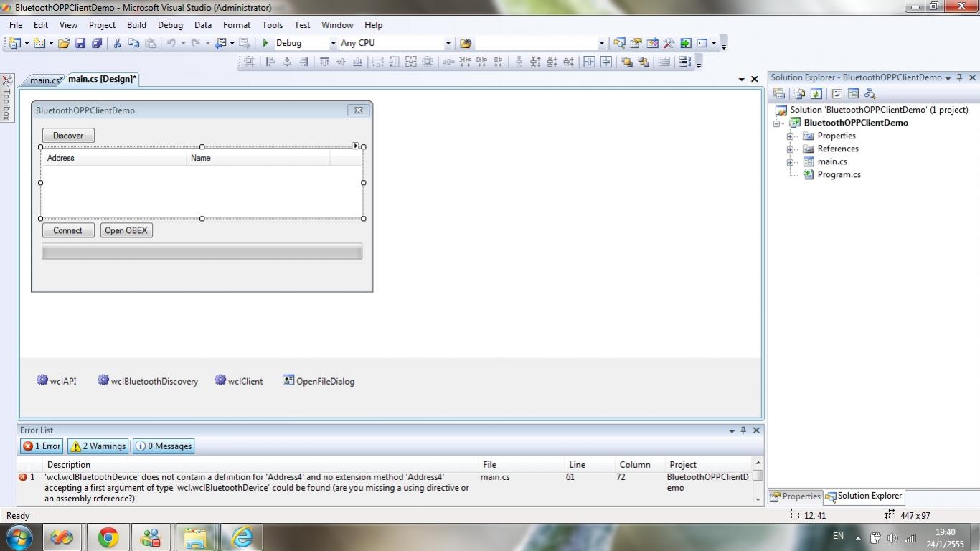Click View Class Diagram icon in Solution Explorer
This screenshot has width=980, height=551.
coord(870,93)
